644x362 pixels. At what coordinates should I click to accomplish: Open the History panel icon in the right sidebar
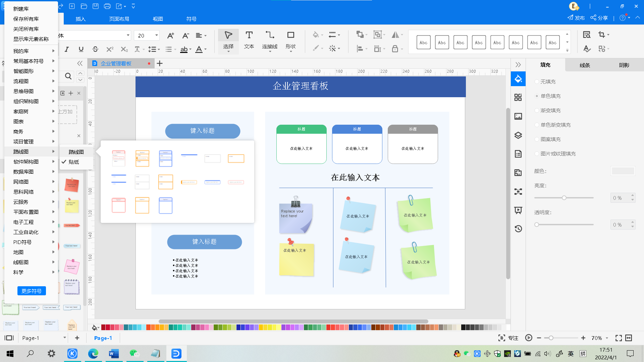point(518,229)
